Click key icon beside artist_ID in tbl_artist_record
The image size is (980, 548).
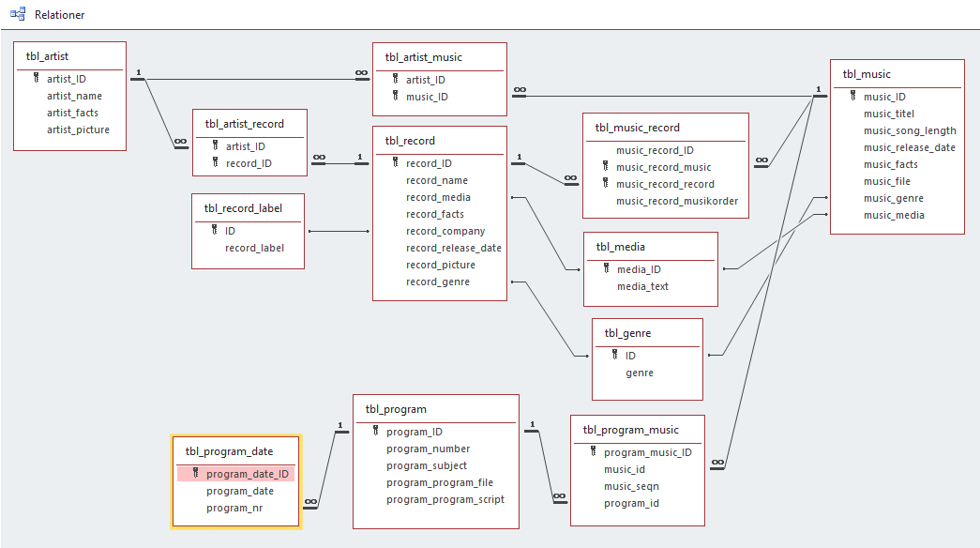click(216, 145)
